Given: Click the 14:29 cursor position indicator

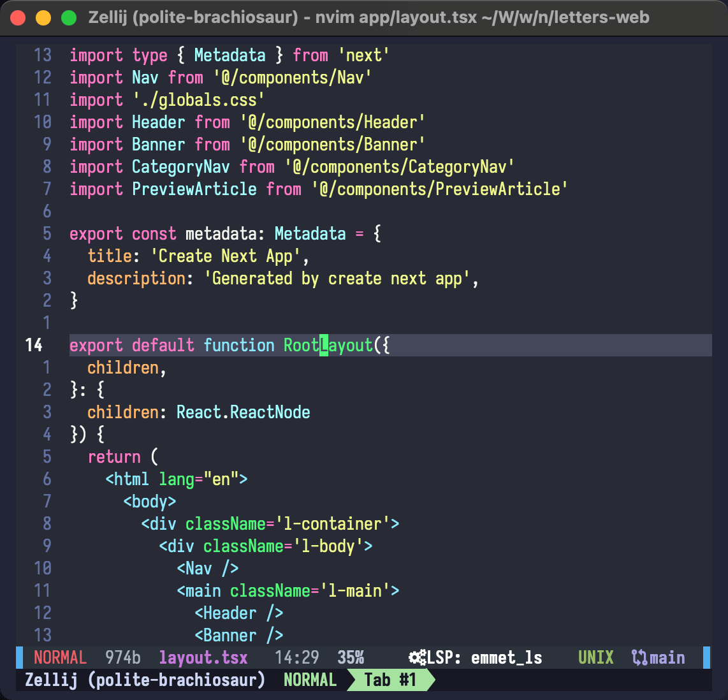Looking at the screenshot, I should tap(296, 657).
